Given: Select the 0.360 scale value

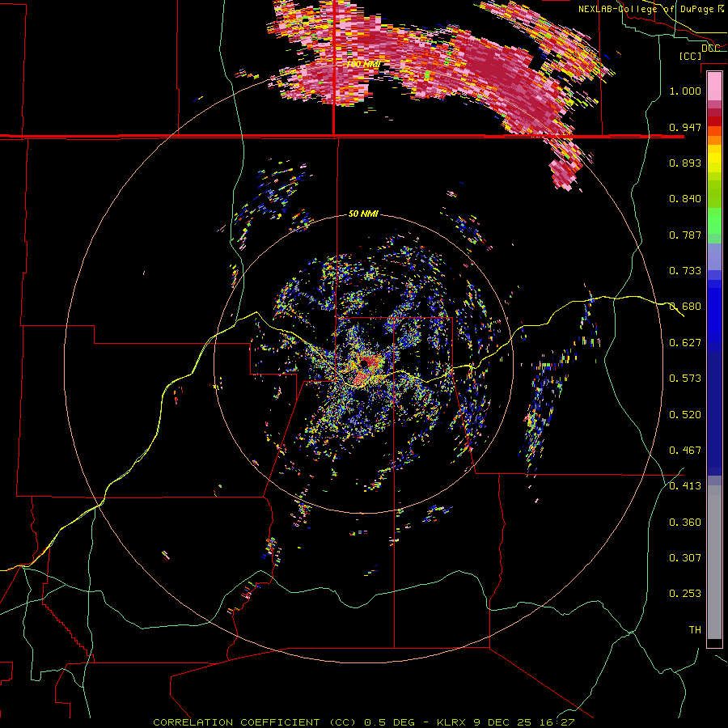Looking at the screenshot, I should tap(685, 523).
